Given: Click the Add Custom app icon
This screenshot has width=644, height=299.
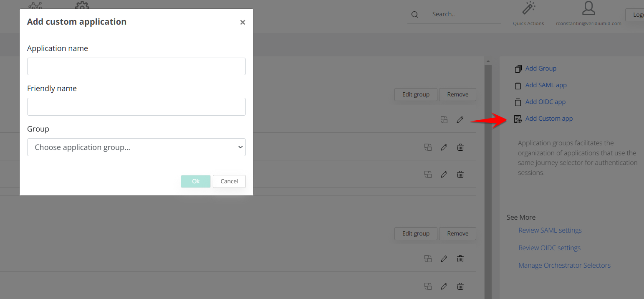Looking at the screenshot, I should (518, 119).
